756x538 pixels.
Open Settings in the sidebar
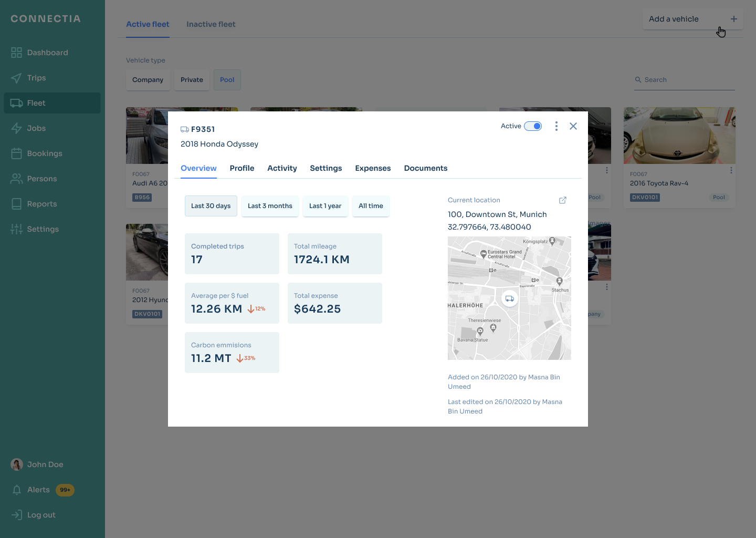point(52,229)
